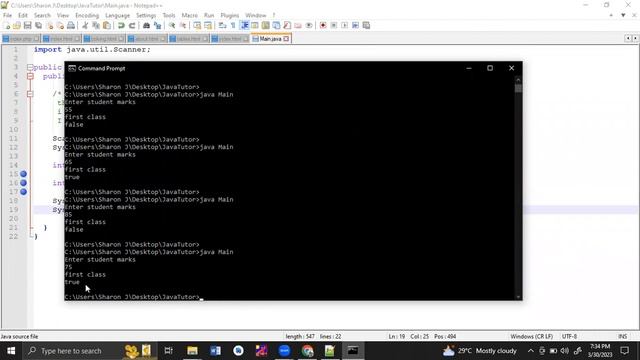Open the Macro menu

189,15
